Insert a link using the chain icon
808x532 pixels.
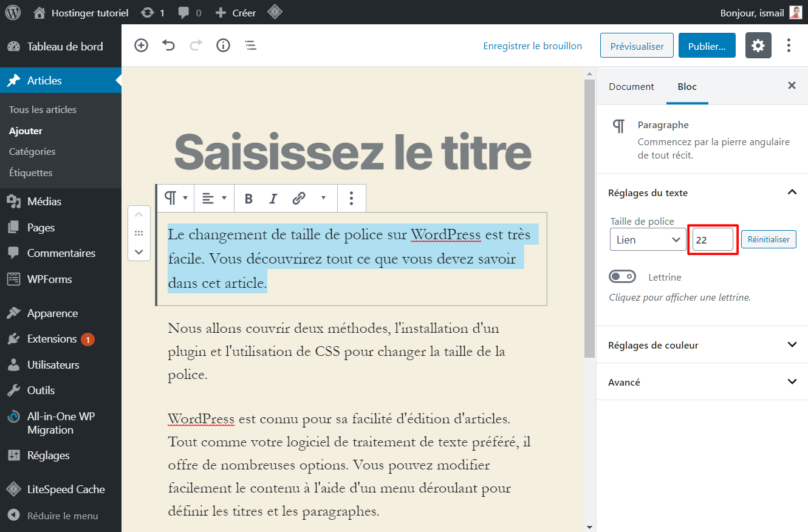click(298, 198)
